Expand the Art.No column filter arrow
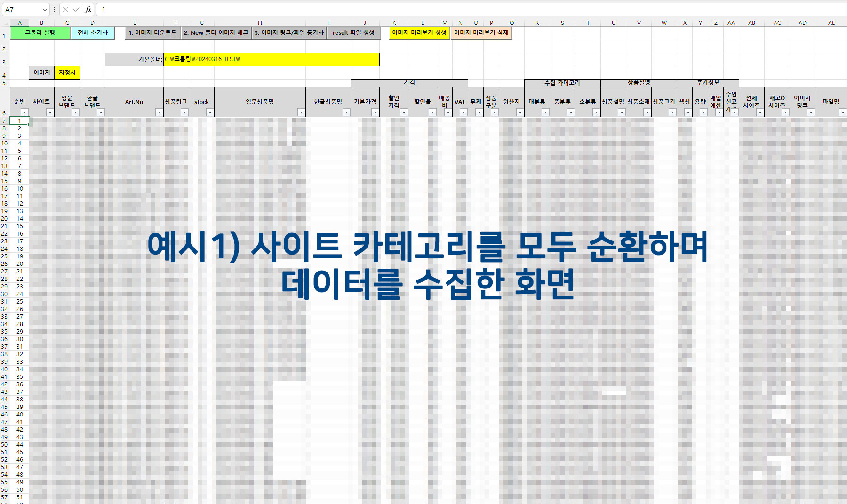The height and width of the screenshot is (504, 847). click(159, 112)
